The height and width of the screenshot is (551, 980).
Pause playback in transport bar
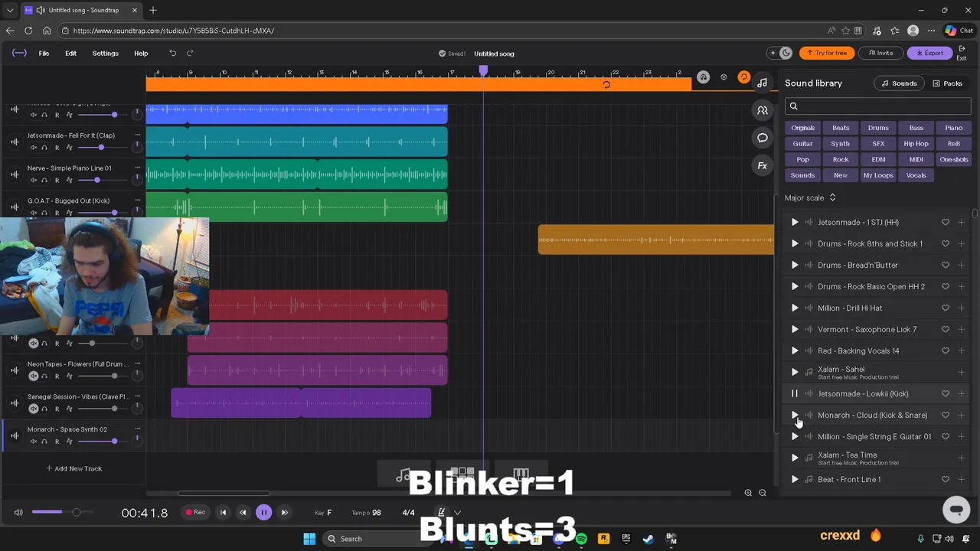[263, 512]
